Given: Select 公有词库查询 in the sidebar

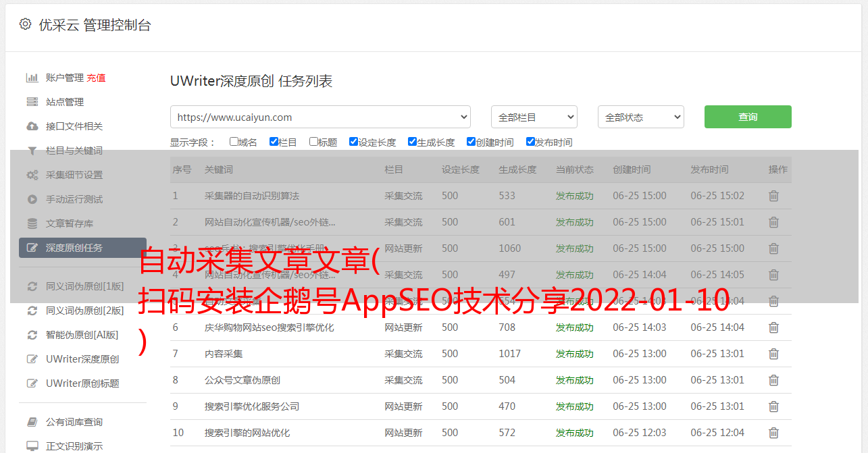Looking at the screenshot, I should (x=74, y=422).
